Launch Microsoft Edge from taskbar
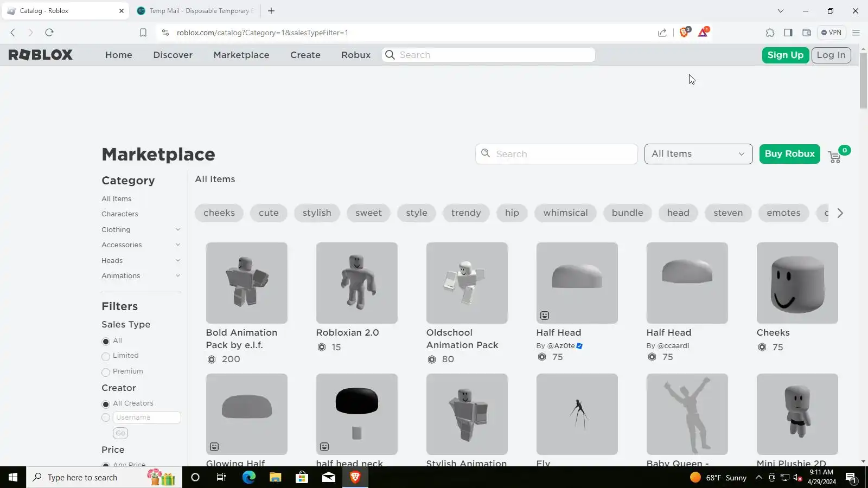 coord(248,477)
